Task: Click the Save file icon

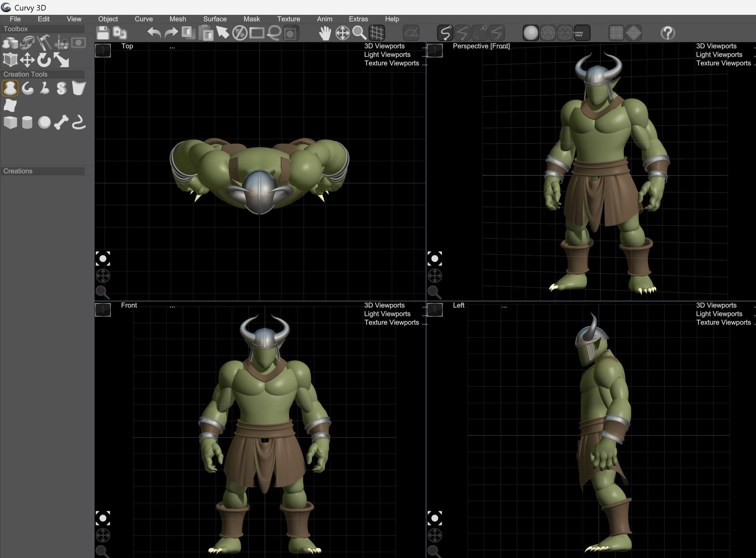Action: 103,33
